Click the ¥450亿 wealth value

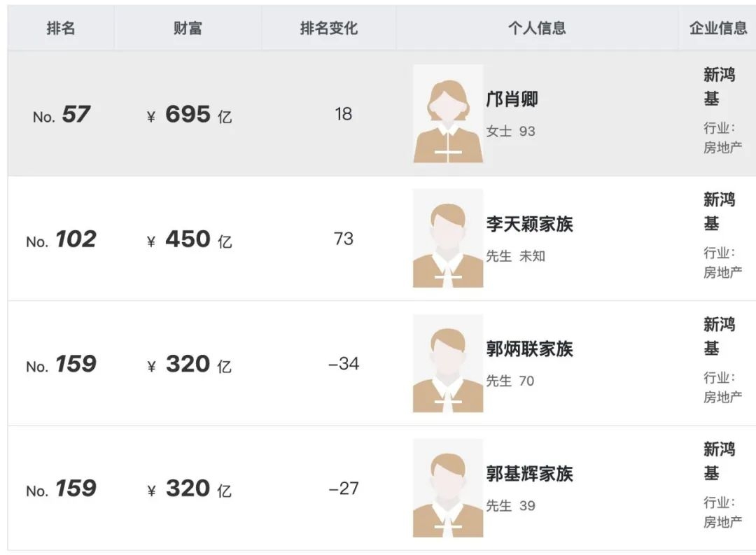pyautogui.click(x=189, y=239)
